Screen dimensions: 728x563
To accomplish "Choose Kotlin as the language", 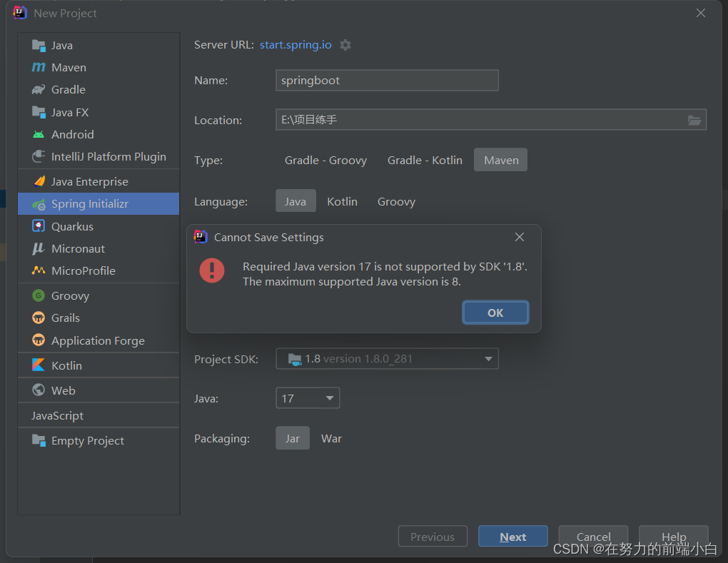I will (x=342, y=201).
